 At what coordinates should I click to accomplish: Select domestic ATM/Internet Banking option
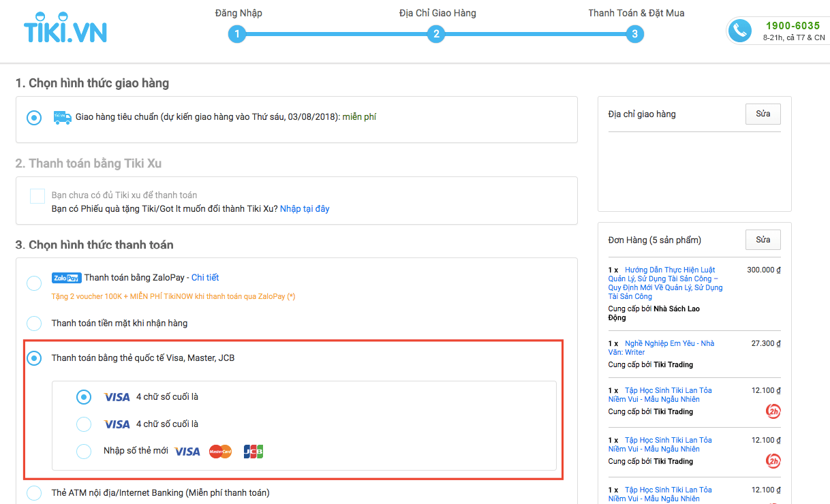pyautogui.click(x=34, y=492)
